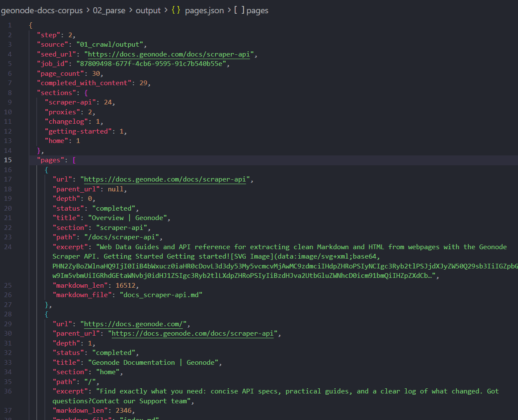Click the base64 line starting with PHN2ZyBoZWlnaH
The width and height of the screenshot is (518, 420).
tap(285, 266)
